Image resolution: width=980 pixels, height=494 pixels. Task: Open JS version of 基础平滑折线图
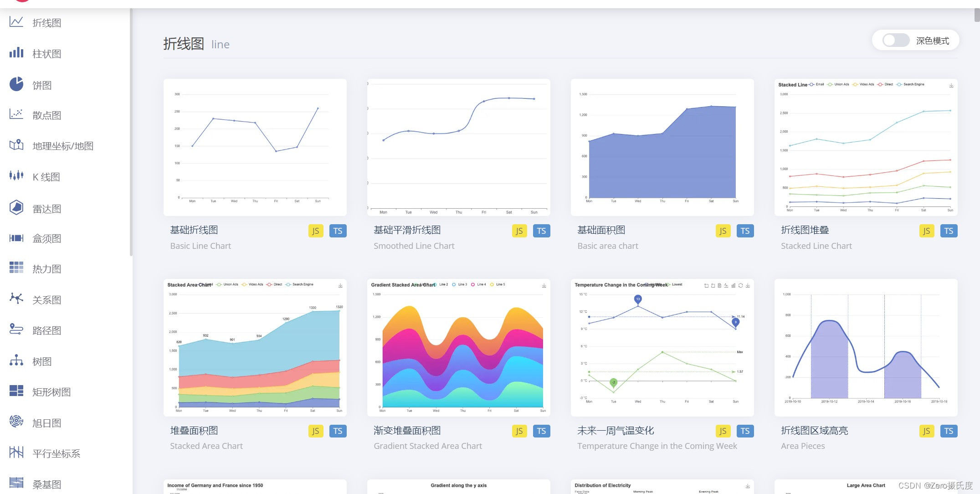(519, 231)
